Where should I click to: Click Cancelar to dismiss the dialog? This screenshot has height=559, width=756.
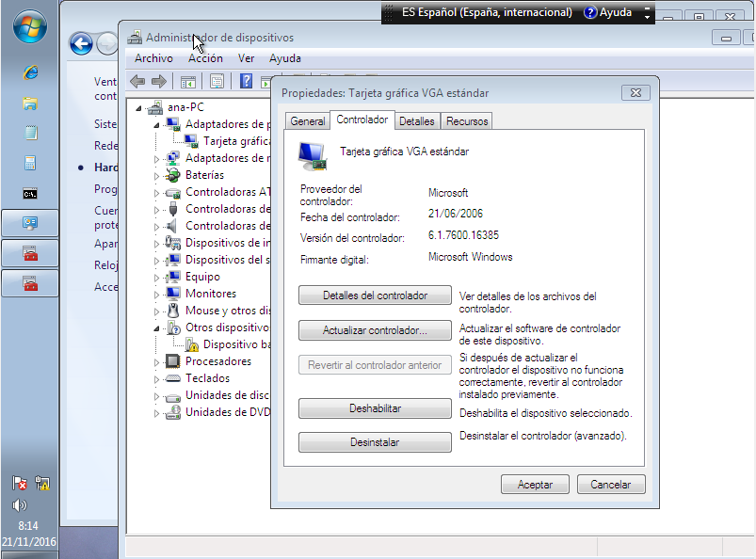coord(610,485)
